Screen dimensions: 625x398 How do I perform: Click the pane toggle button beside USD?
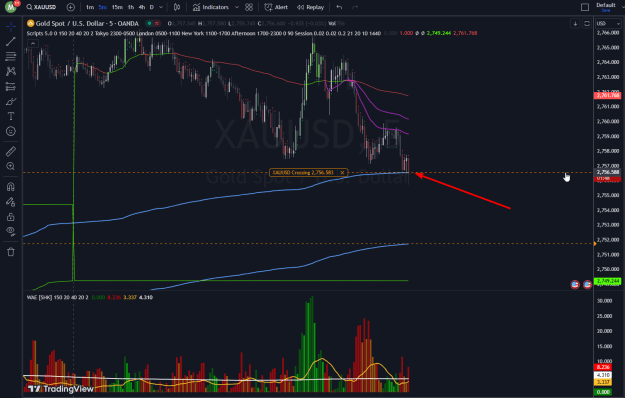pyautogui.click(x=587, y=24)
